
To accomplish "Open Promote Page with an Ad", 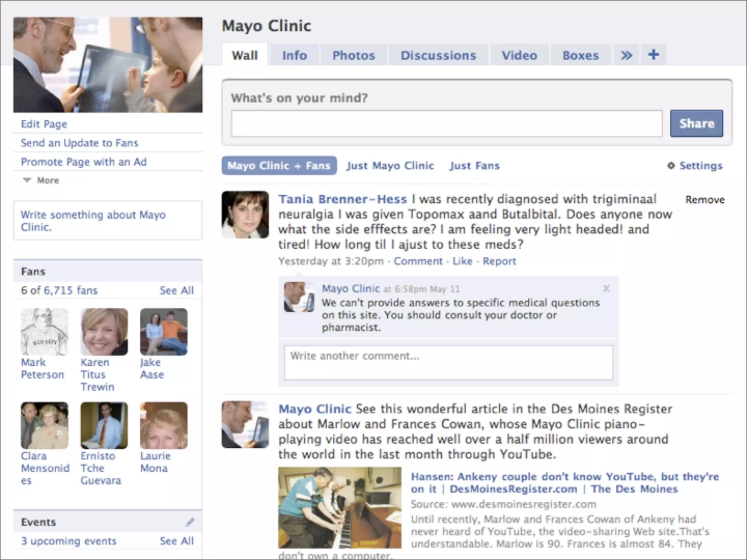I will point(84,162).
